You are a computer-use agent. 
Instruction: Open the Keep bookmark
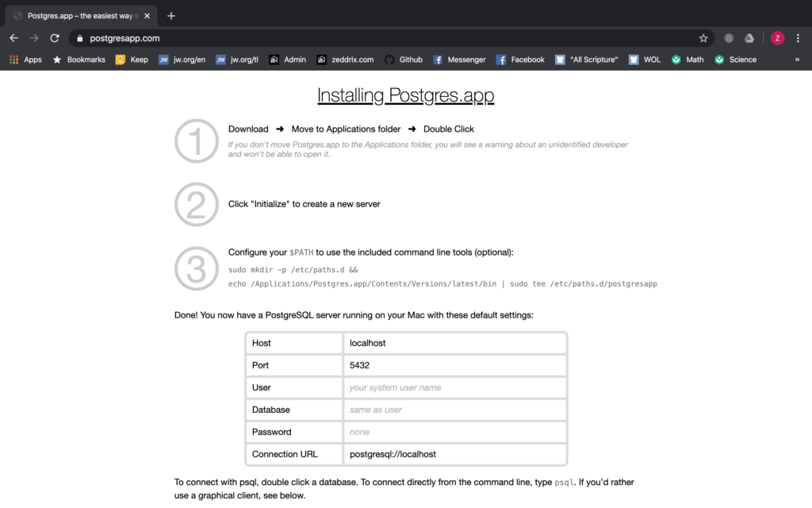coord(132,60)
